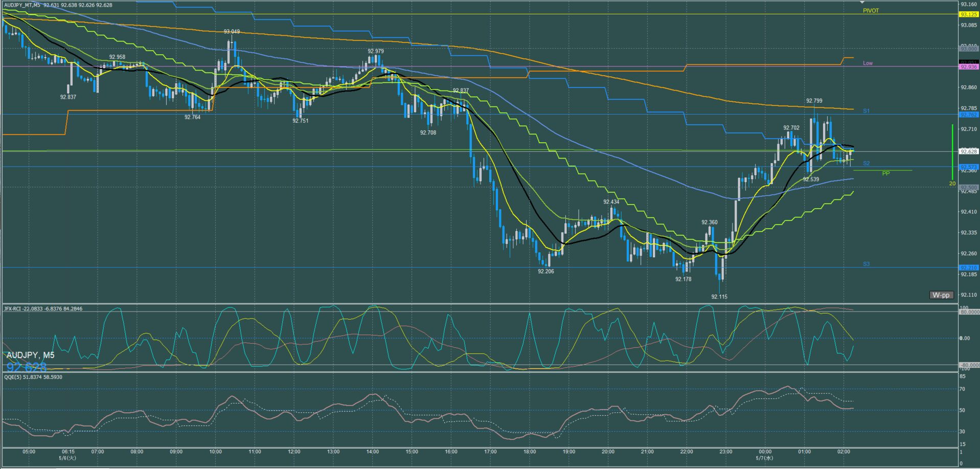Click the large AUDJPY, M5 symbol text

[30, 355]
